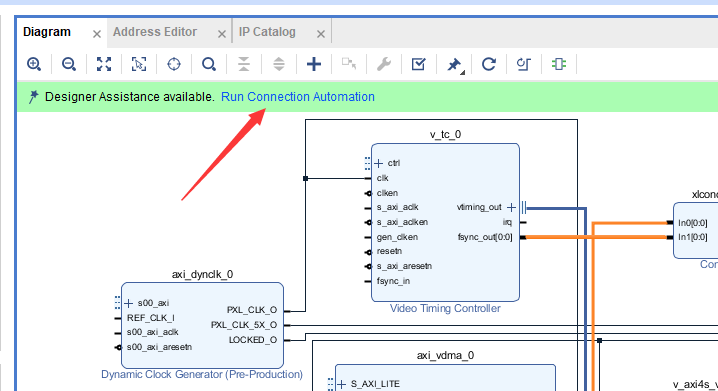718x391 pixels.
Task: Select the fsync_in pin
Action: click(x=393, y=281)
